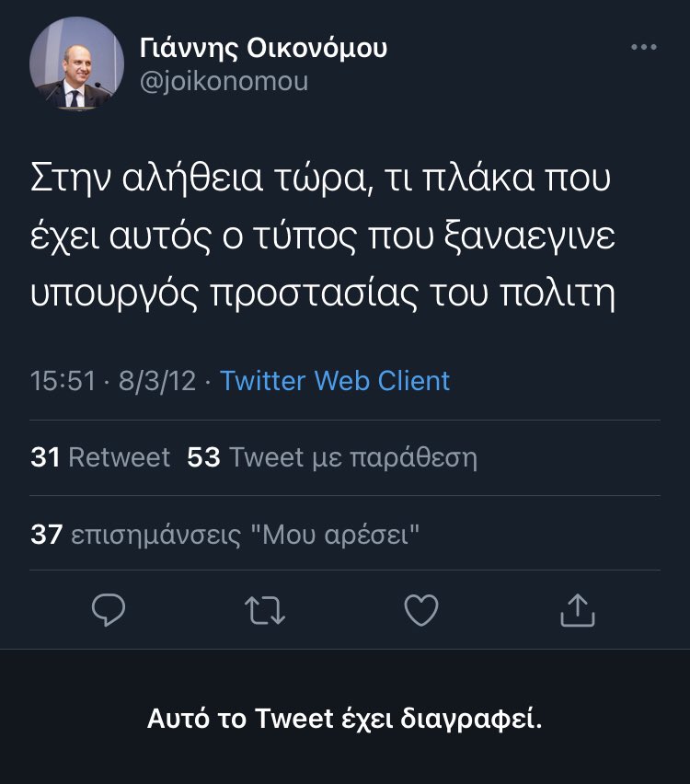View the 37 επισημάνσεις "Μου αρέσει"

click(225, 535)
